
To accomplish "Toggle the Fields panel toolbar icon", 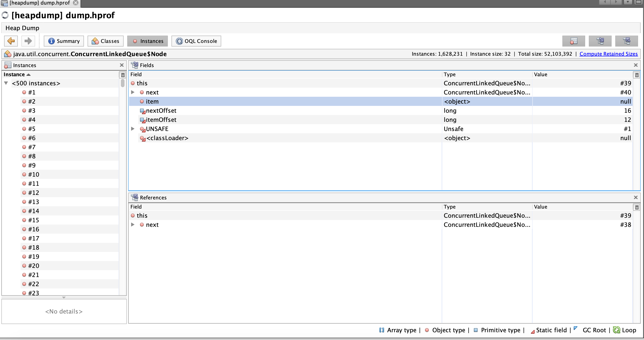I will 600,41.
